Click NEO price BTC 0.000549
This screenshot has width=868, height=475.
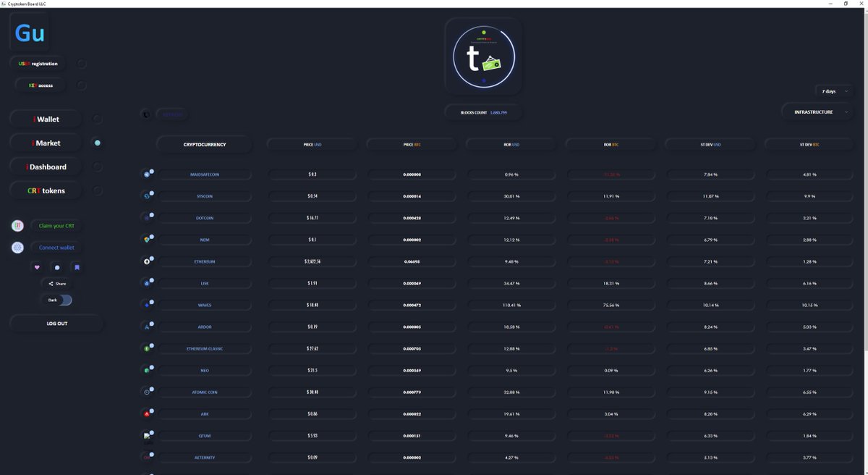click(x=412, y=370)
